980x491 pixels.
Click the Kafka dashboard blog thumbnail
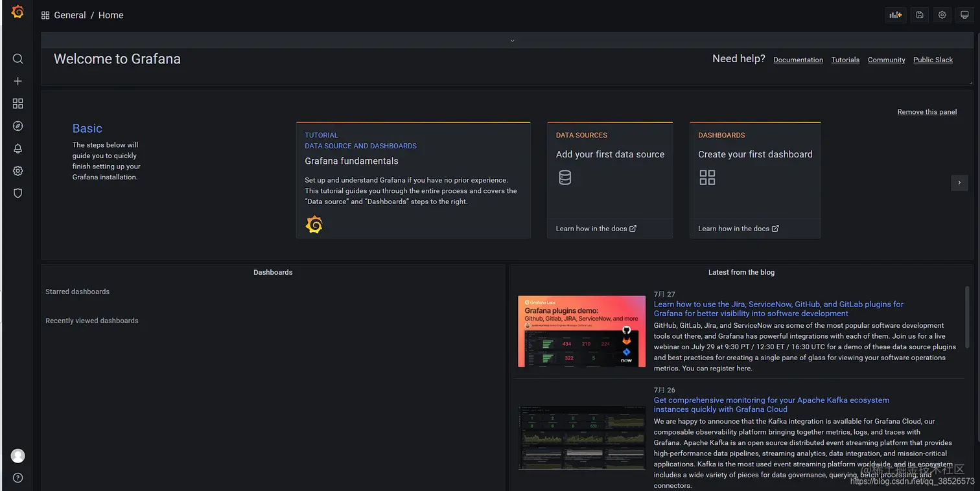pyautogui.click(x=582, y=438)
